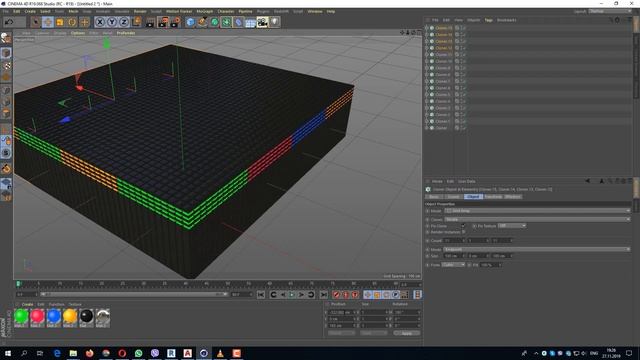
Task: Select the red material swatch
Action: pos(37,317)
